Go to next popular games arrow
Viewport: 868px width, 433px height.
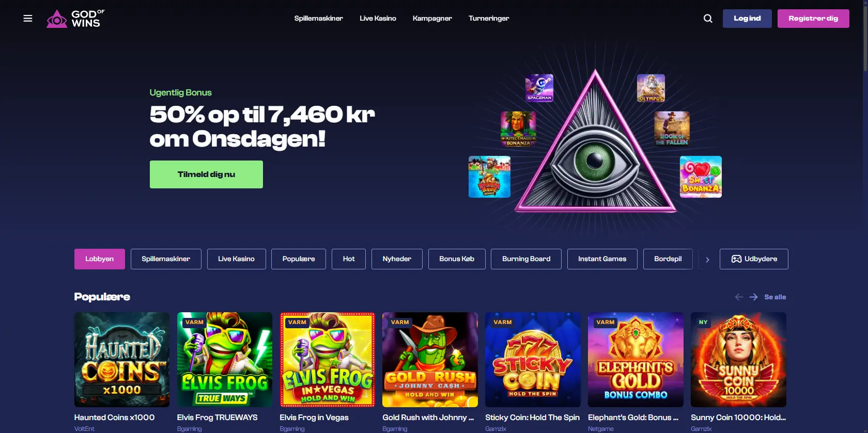pos(754,297)
